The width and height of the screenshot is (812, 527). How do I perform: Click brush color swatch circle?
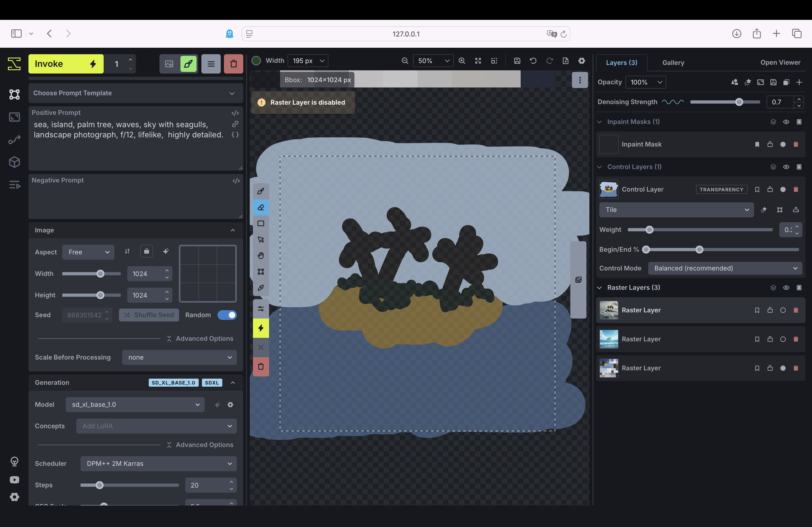tap(256, 61)
